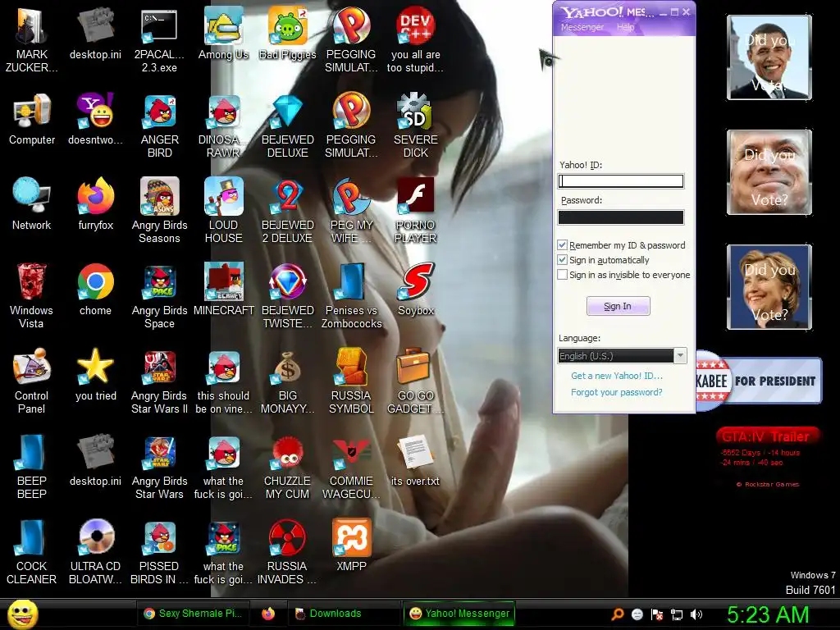Click the Hillary Clinton 'Did you Vote?' gadget
This screenshot has height=630, width=840.
(769, 287)
